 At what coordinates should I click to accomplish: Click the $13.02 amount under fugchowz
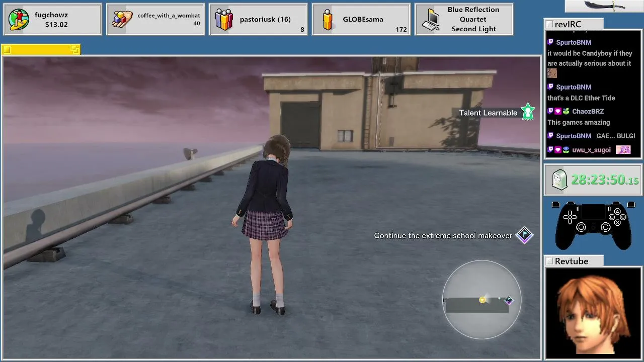tap(56, 25)
